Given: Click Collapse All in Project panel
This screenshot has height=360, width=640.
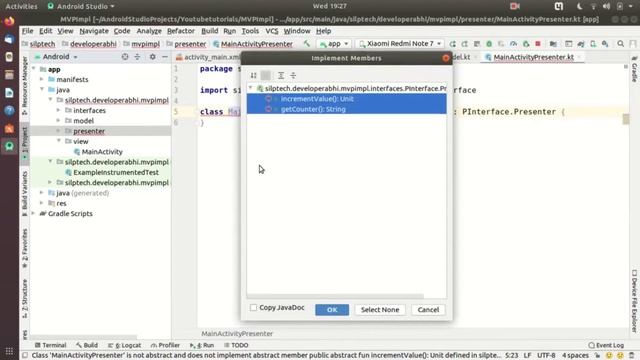Looking at the screenshot, I should point(137,57).
